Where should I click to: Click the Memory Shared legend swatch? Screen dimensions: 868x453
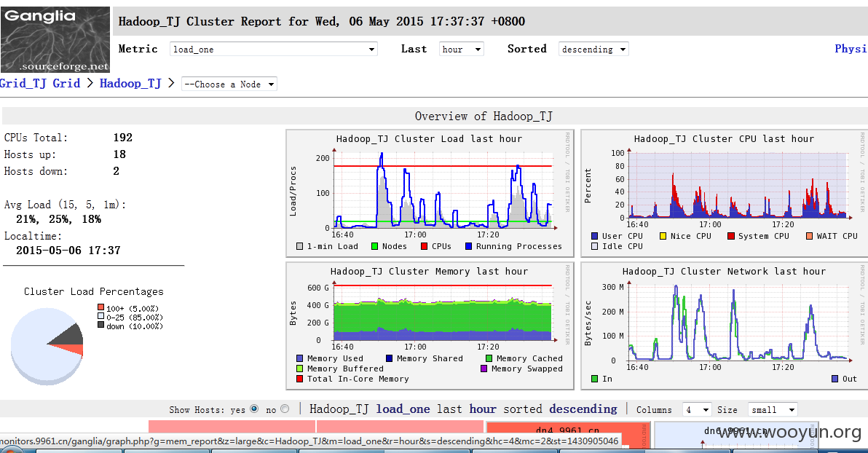389,358
